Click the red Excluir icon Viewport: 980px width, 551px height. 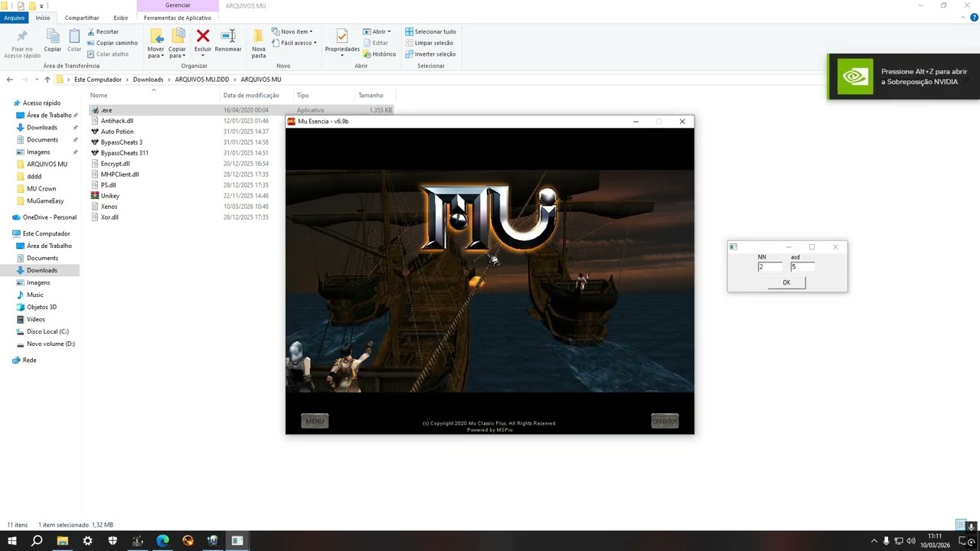coord(203,36)
